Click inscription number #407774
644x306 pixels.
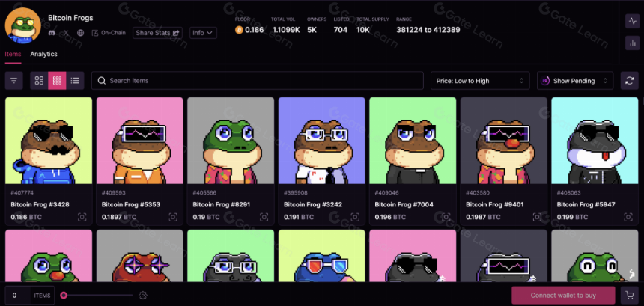(x=22, y=192)
